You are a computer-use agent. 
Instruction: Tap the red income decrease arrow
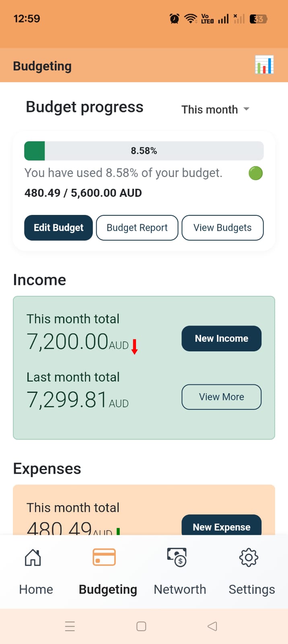point(135,347)
